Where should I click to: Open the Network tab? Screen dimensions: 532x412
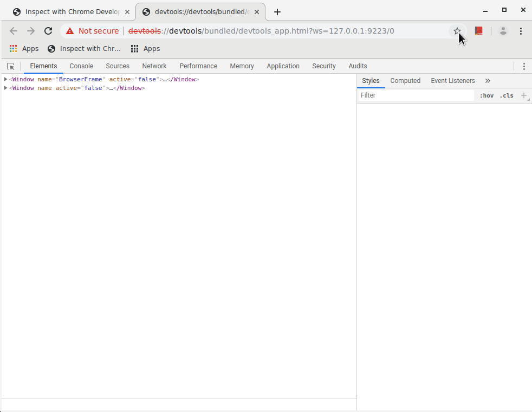pyautogui.click(x=154, y=66)
